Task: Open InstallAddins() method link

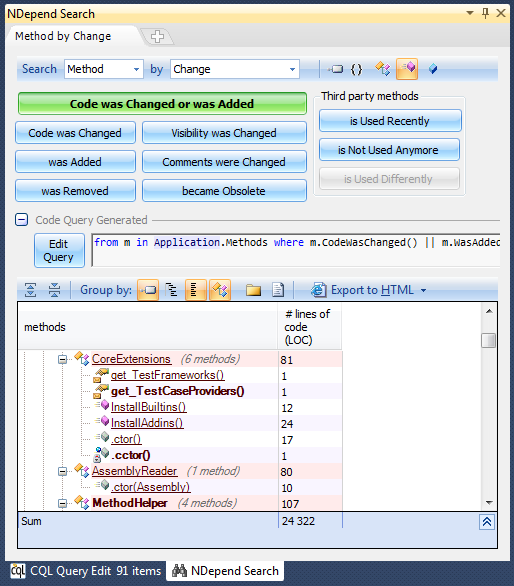Action: (x=147, y=423)
